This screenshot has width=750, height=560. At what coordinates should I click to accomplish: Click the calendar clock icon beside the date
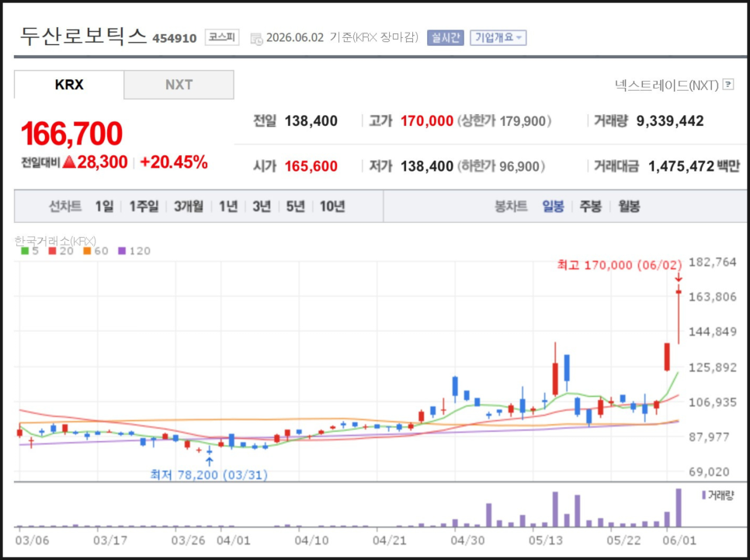256,39
